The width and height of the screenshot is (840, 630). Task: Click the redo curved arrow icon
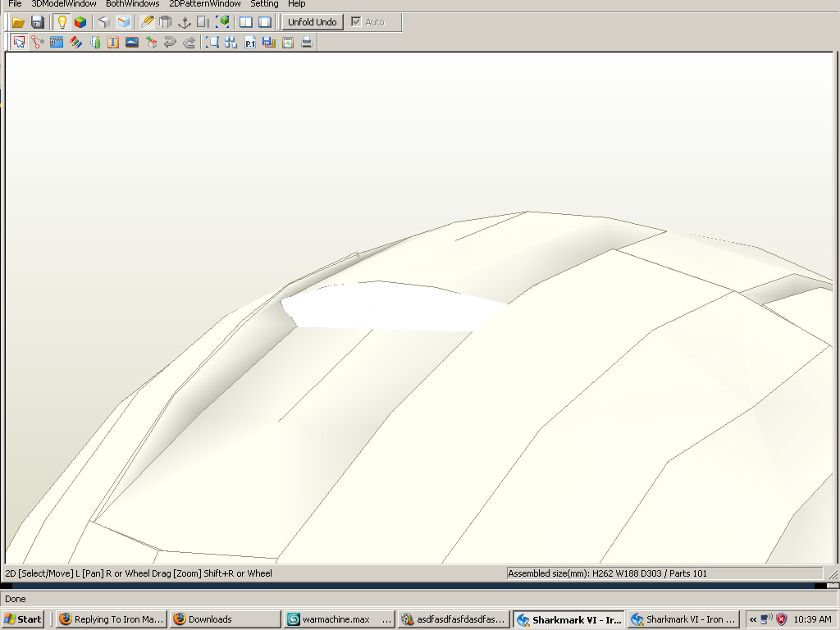pyautogui.click(x=189, y=42)
